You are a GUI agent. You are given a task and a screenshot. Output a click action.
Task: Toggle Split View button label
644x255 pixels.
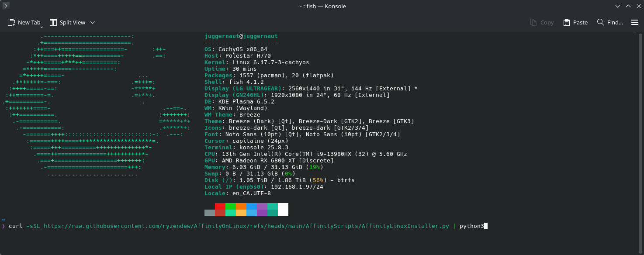[73, 22]
